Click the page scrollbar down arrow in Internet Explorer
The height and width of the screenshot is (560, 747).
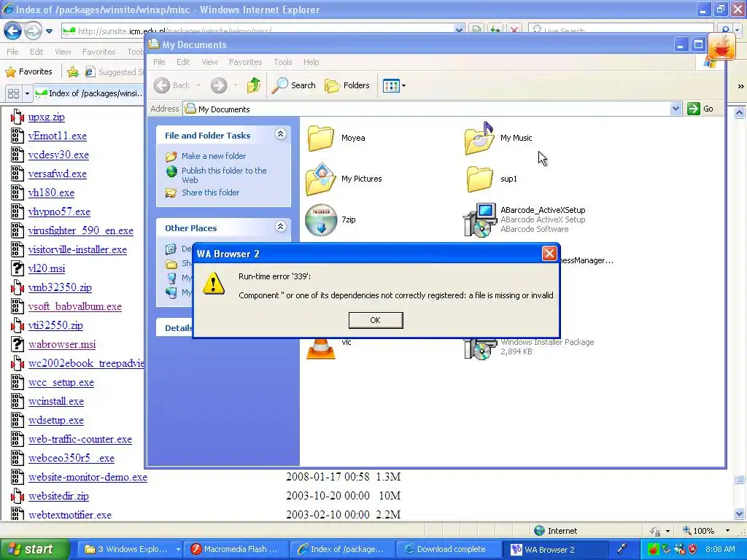pos(740,514)
